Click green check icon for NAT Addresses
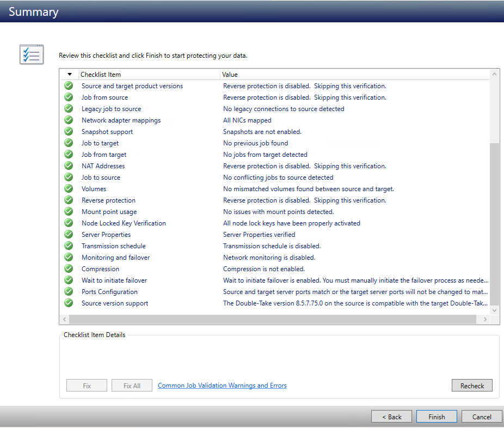 (69, 166)
